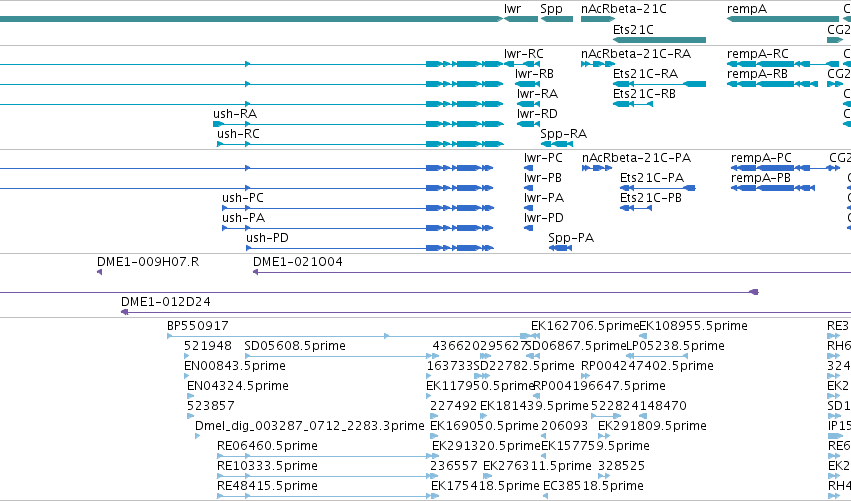Click the EK162706.5prime EST label
This screenshot has width=851, height=501.
[x=585, y=326]
